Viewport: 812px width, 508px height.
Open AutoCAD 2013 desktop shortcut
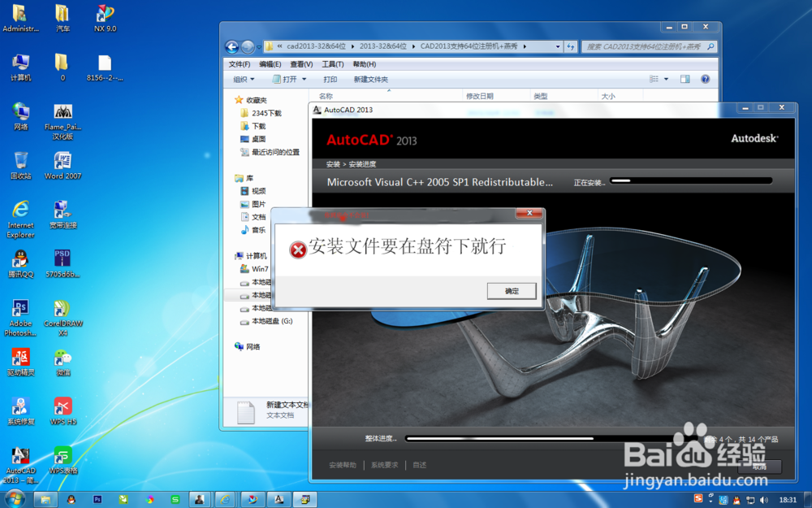click(x=20, y=466)
